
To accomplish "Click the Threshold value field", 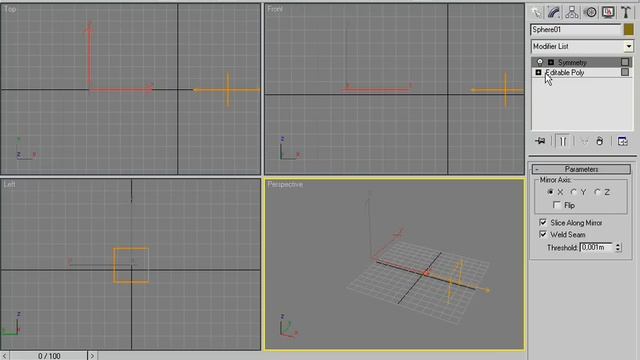I will tap(597, 247).
